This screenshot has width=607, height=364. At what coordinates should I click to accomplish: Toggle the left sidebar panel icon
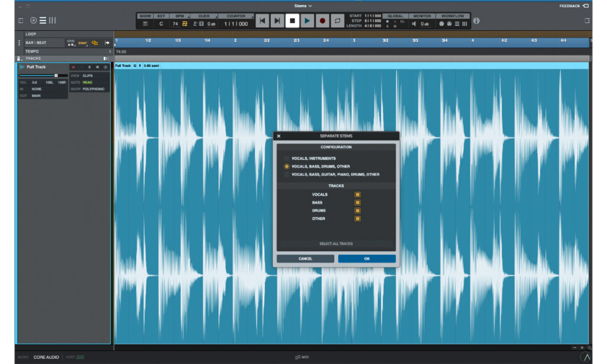21,21
